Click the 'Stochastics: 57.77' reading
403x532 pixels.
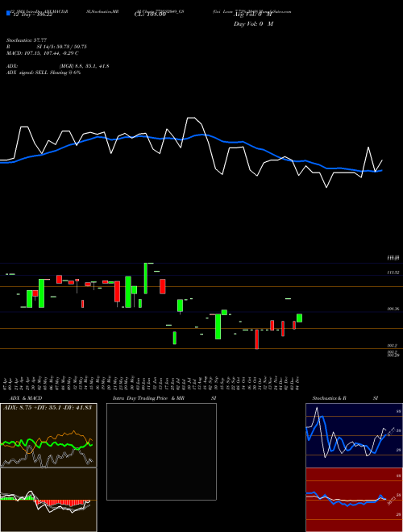27,40
